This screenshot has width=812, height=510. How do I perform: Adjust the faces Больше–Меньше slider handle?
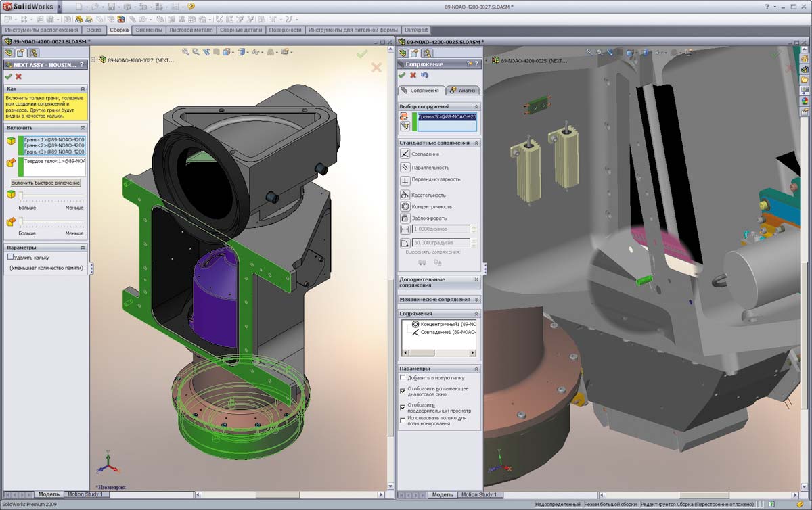pyautogui.click(x=20, y=195)
